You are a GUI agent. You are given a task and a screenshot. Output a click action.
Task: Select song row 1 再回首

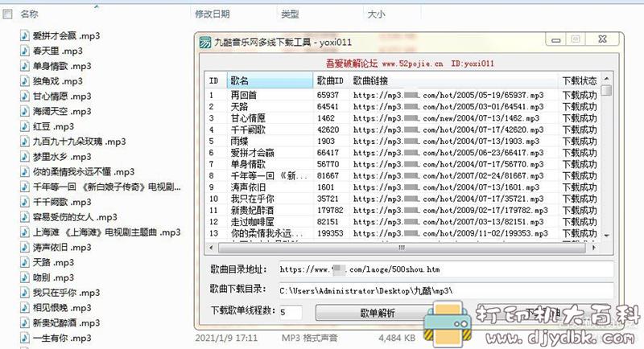(403, 95)
